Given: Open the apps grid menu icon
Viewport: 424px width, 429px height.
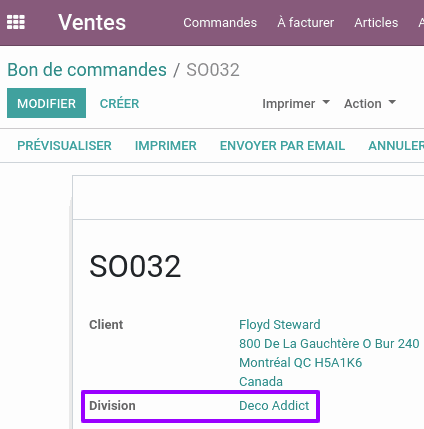Looking at the screenshot, I should point(16,22).
